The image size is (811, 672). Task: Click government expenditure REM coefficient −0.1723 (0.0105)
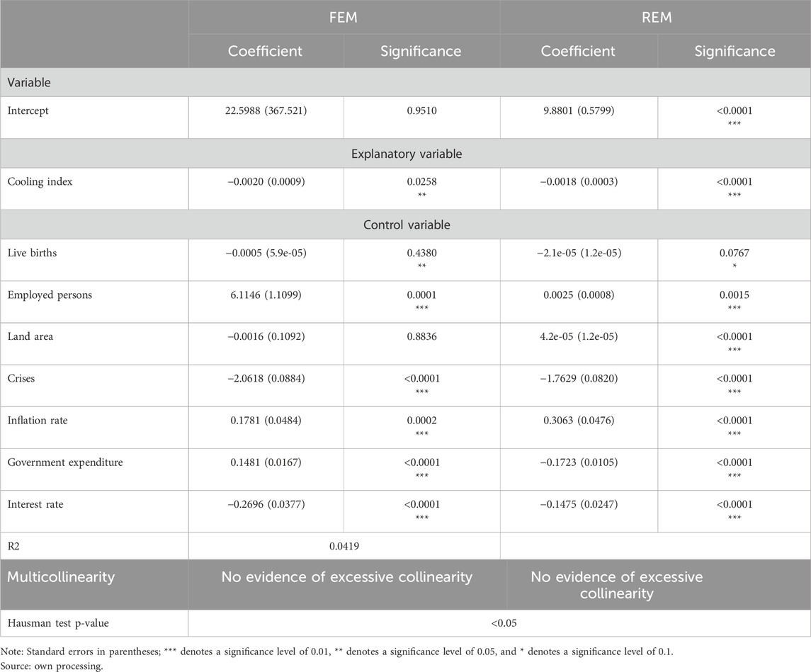tap(579, 462)
